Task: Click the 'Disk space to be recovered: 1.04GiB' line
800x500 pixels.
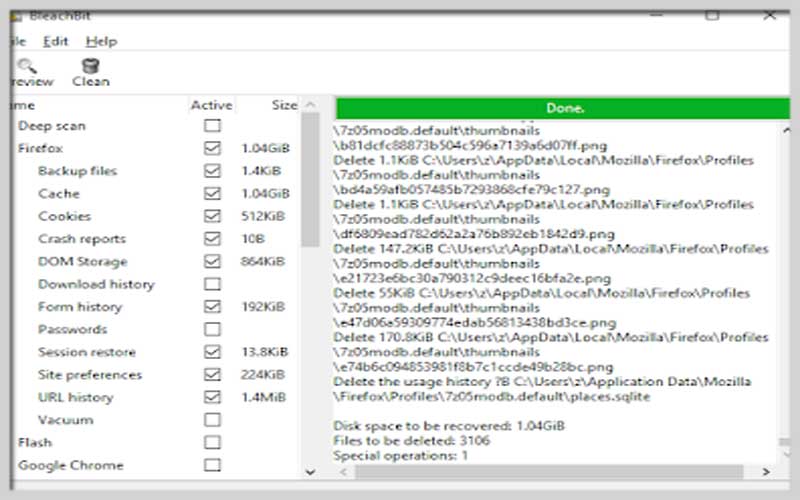Action: click(449, 426)
